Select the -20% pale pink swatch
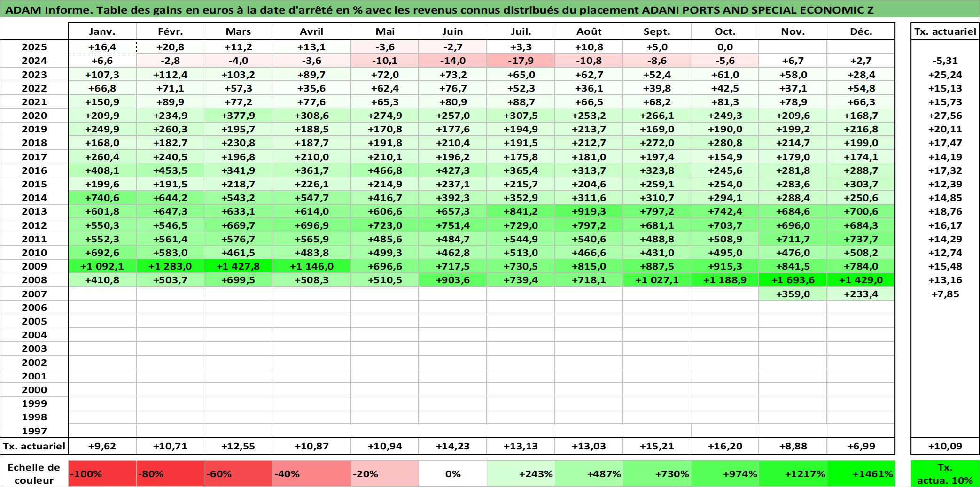The height and width of the screenshot is (487, 980). pyautogui.click(x=385, y=473)
